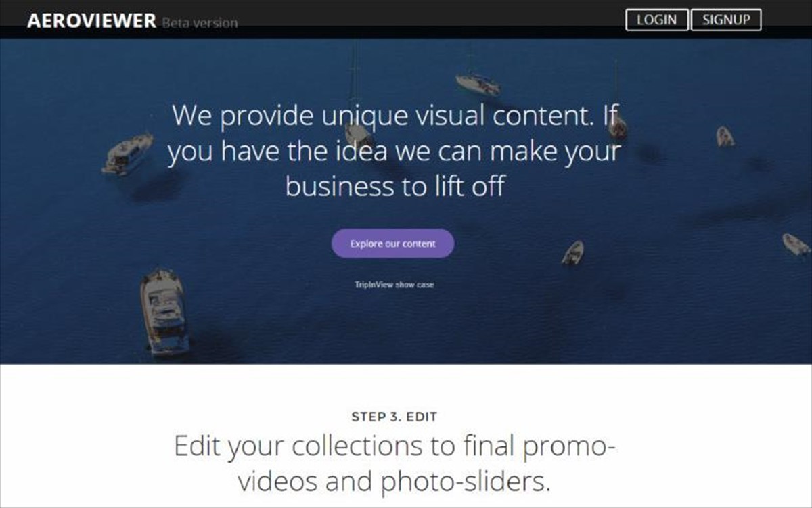Click the small boat at the far right edge
Screen dimensions: 812x508
pos(796,244)
